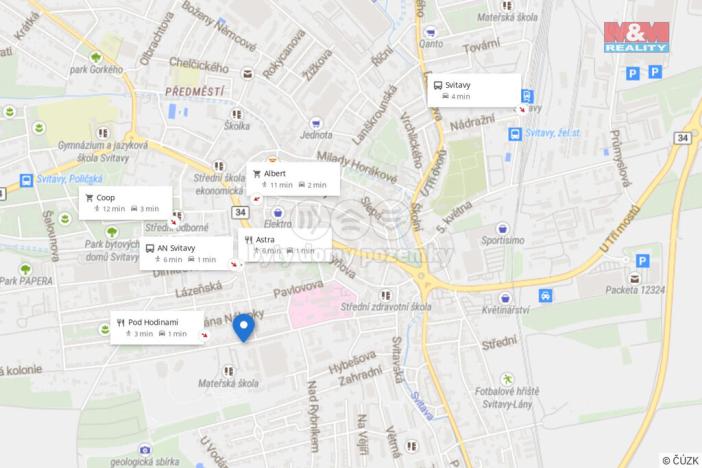Click the Svitavy, Poličská bus stop icon

[x=26, y=180]
